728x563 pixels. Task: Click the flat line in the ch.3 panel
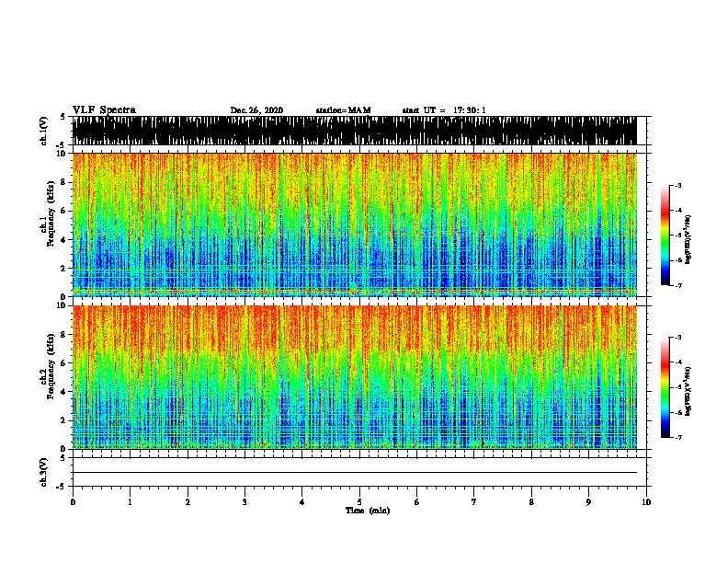coord(354,473)
